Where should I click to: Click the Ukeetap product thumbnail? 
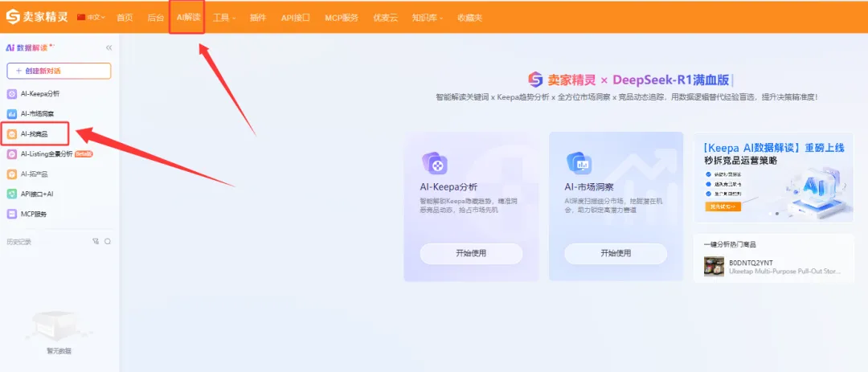click(714, 267)
